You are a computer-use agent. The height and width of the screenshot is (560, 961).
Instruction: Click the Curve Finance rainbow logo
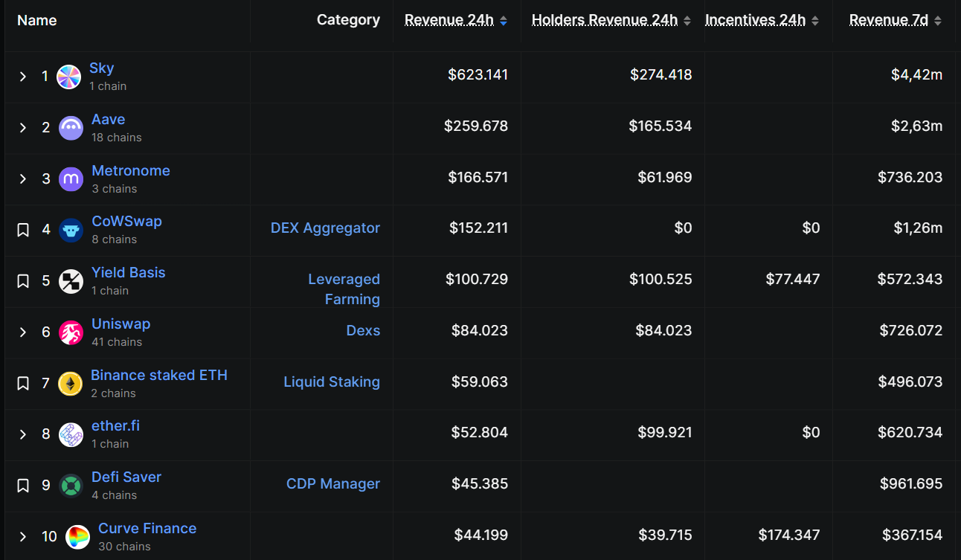(x=77, y=537)
